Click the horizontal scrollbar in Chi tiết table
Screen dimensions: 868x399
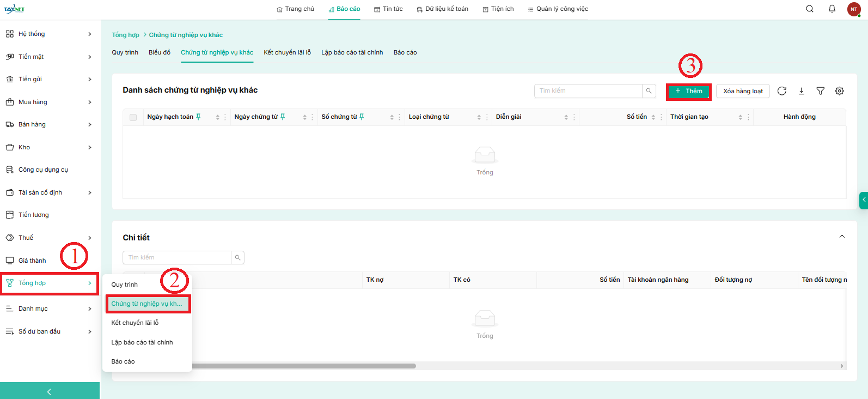pos(304,366)
